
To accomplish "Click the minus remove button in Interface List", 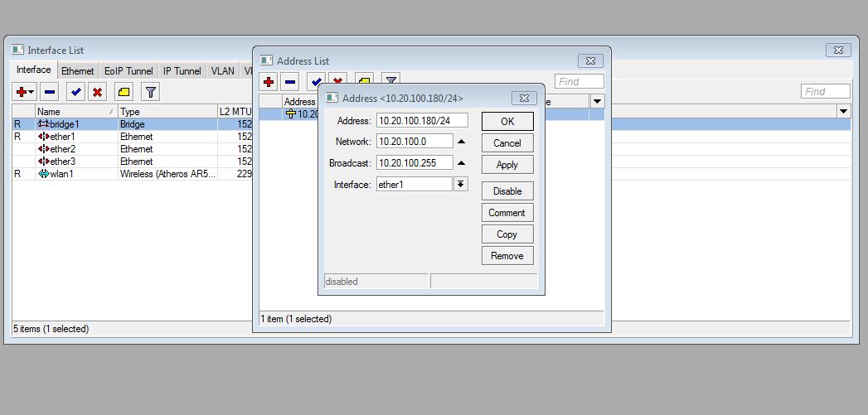I will click(49, 92).
